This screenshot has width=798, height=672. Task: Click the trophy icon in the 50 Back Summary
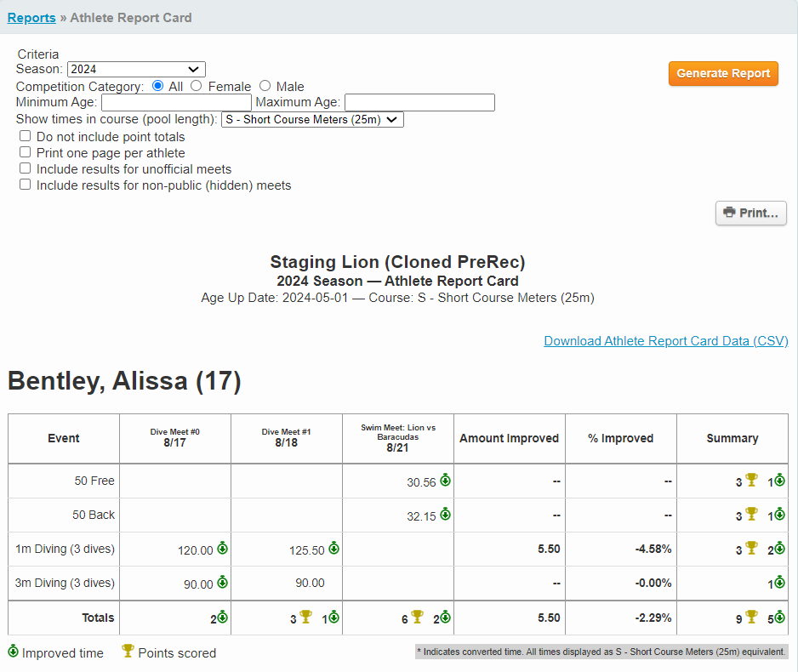click(750, 515)
